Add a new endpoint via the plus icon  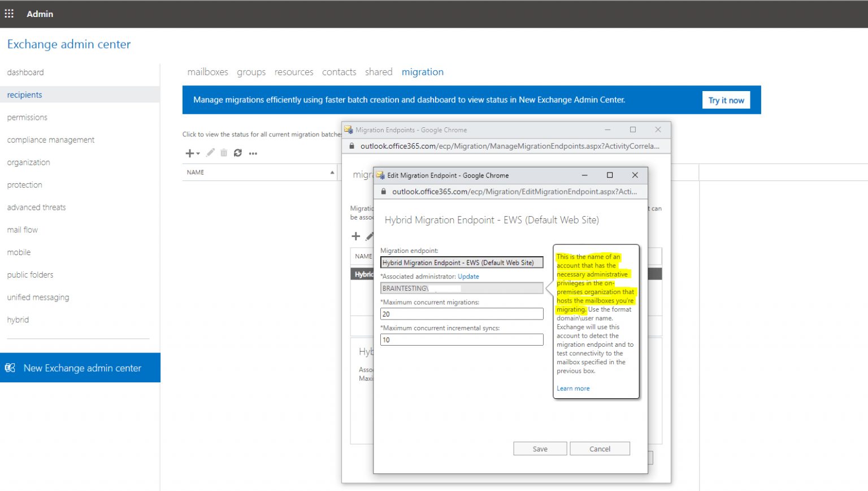356,236
